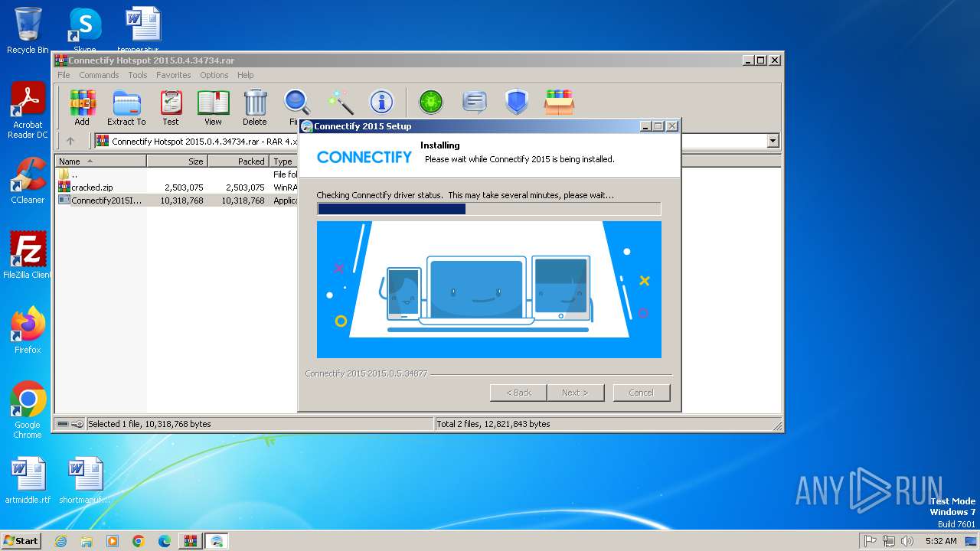This screenshot has width=980, height=551.
Task: Click the Add toolbar icon in WinRAR
Action: [82, 107]
